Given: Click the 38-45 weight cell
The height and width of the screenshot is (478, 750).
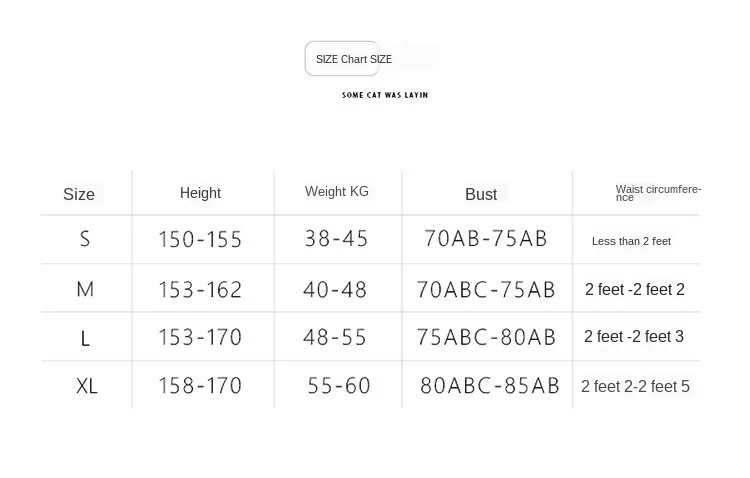Looking at the screenshot, I should [x=336, y=239].
